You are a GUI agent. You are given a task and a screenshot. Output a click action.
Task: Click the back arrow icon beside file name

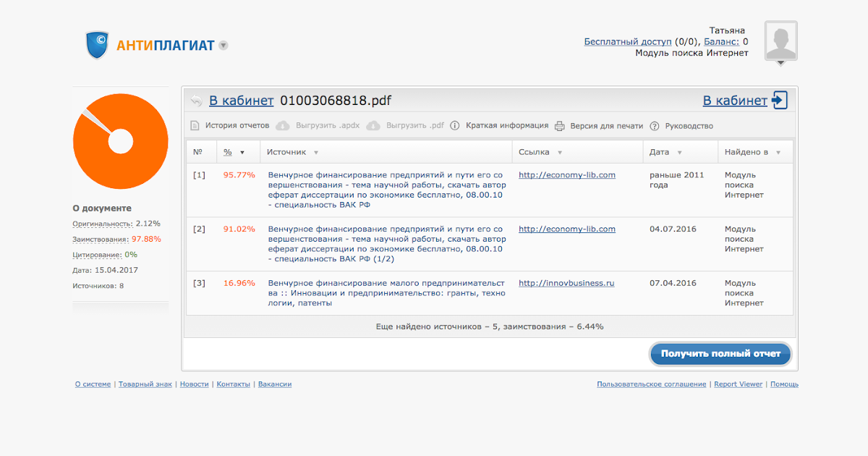pyautogui.click(x=196, y=101)
